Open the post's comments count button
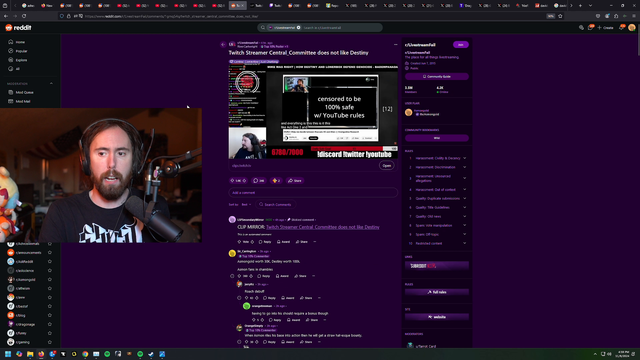The image size is (640, 360). 259,180
